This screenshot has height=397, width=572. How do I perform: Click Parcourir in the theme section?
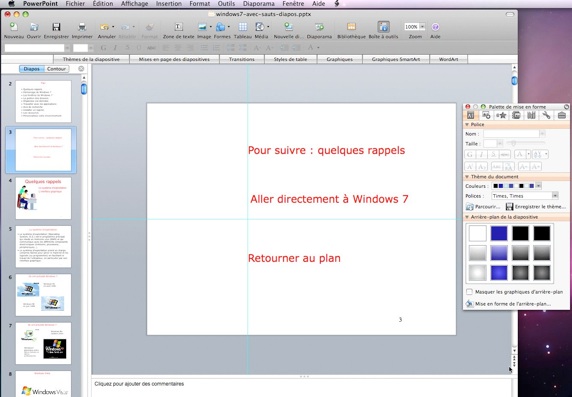[483, 207]
